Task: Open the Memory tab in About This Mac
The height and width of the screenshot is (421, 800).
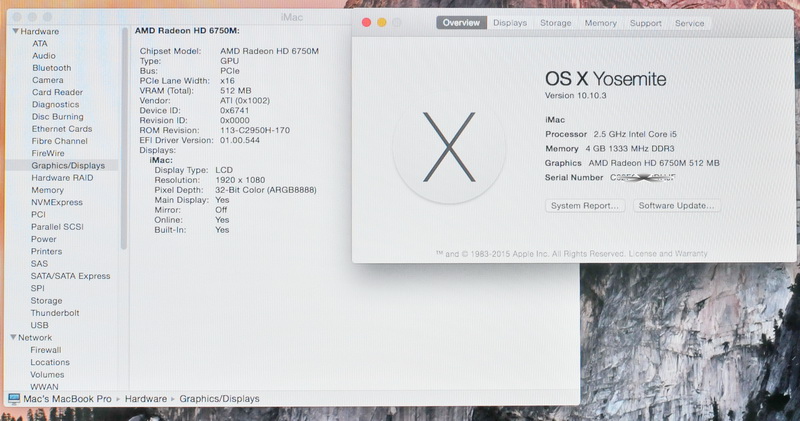Action: (601, 23)
